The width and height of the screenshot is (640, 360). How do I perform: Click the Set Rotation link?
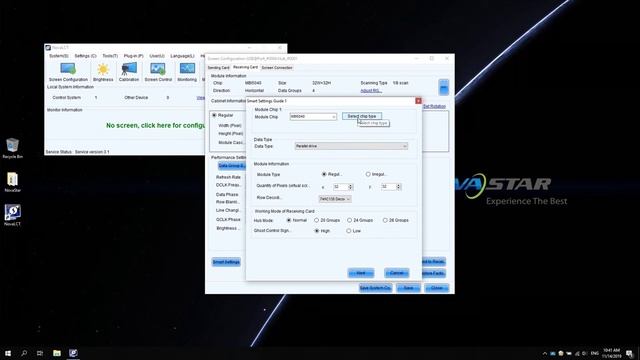(x=434, y=107)
